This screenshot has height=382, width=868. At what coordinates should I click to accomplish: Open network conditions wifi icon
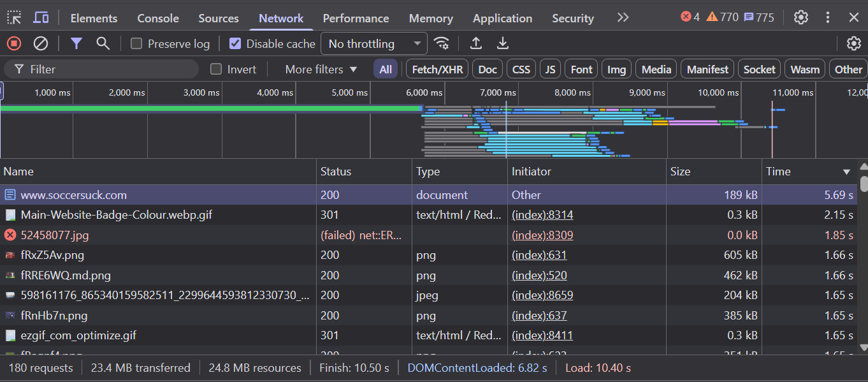point(441,43)
